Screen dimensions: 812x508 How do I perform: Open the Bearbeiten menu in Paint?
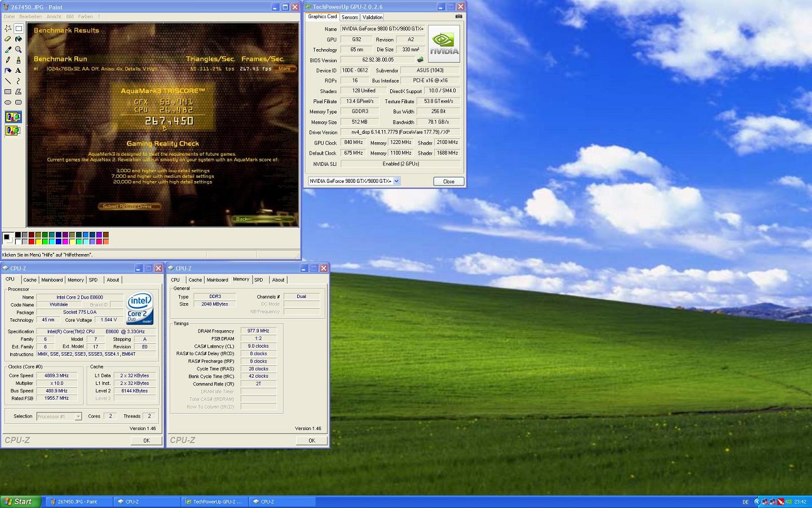tap(30, 16)
